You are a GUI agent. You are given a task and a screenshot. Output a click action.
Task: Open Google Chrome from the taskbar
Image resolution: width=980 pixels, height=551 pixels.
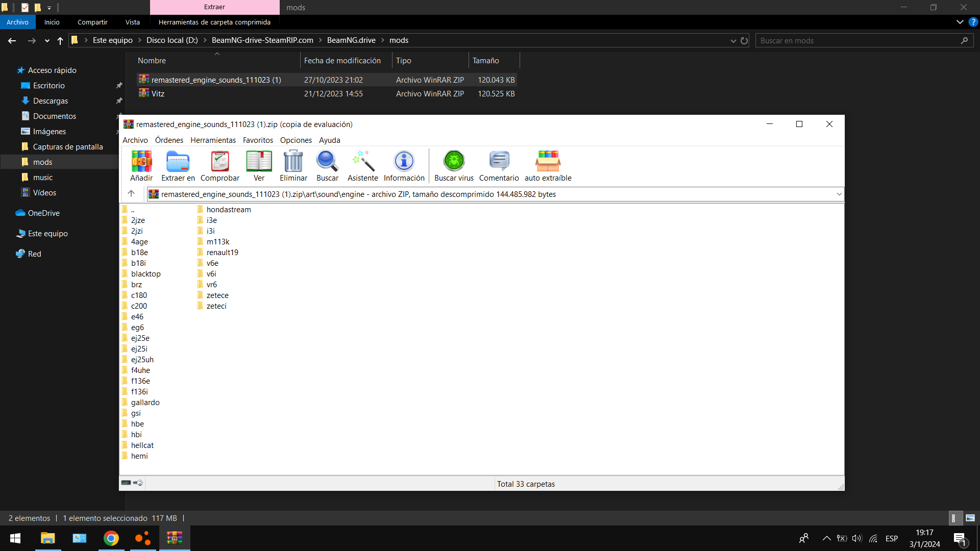[x=111, y=538]
